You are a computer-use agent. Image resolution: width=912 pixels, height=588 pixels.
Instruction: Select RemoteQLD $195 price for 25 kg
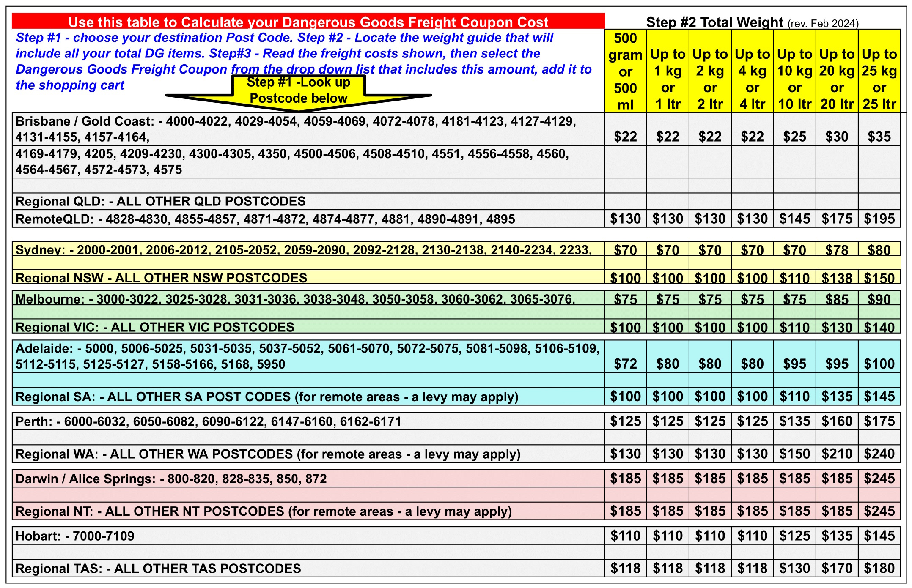pos(879,219)
